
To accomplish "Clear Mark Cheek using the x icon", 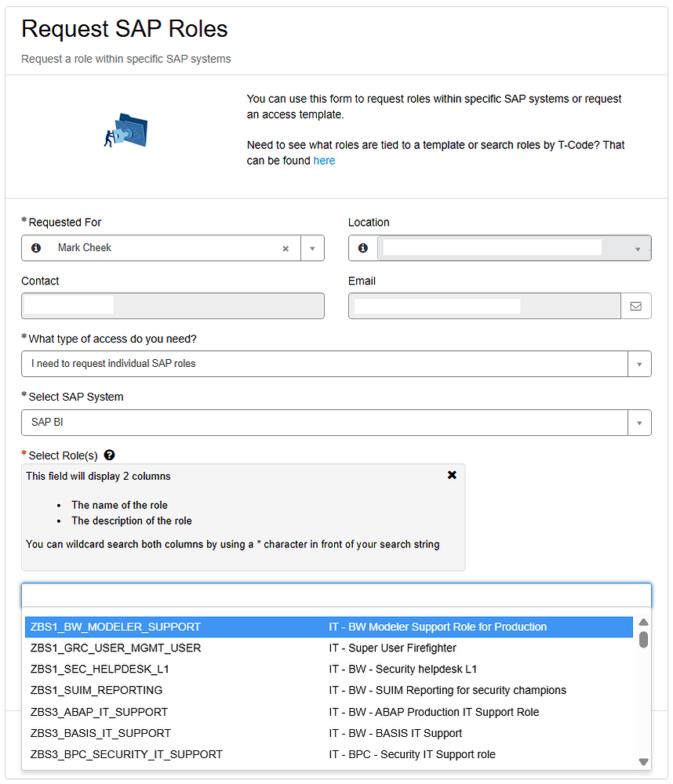I will tap(286, 248).
